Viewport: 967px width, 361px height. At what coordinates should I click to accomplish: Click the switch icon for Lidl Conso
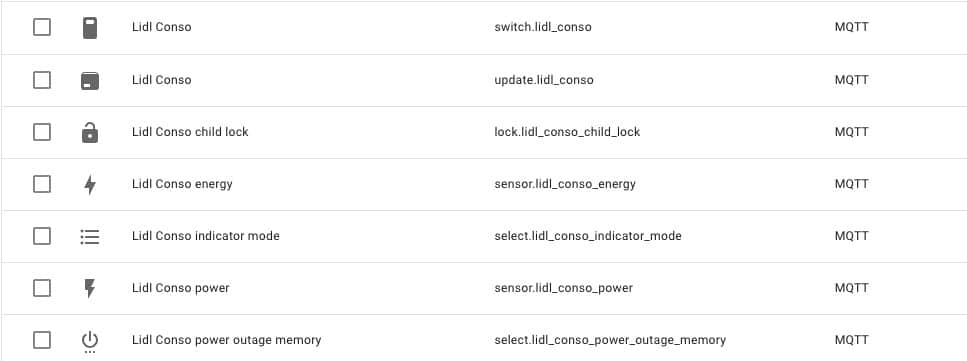click(x=90, y=28)
